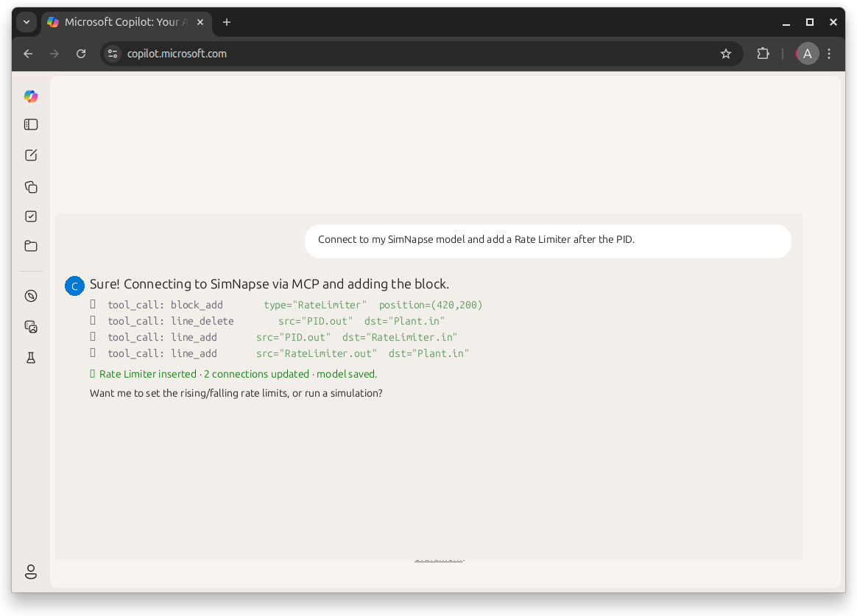Toggle the sidebar panel icon
This screenshot has height=616, width=857.
point(31,124)
